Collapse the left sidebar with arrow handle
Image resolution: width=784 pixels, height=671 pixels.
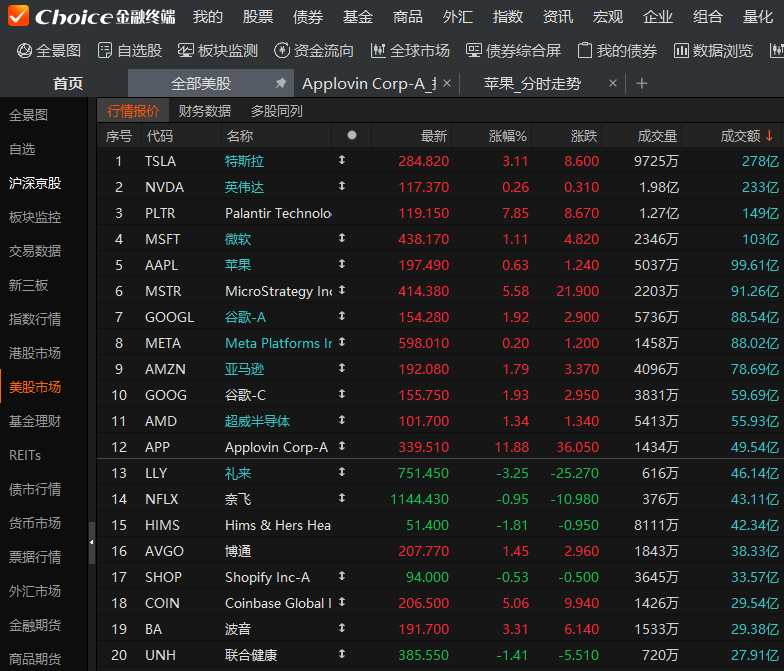pyautogui.click(x=92, y=542)
